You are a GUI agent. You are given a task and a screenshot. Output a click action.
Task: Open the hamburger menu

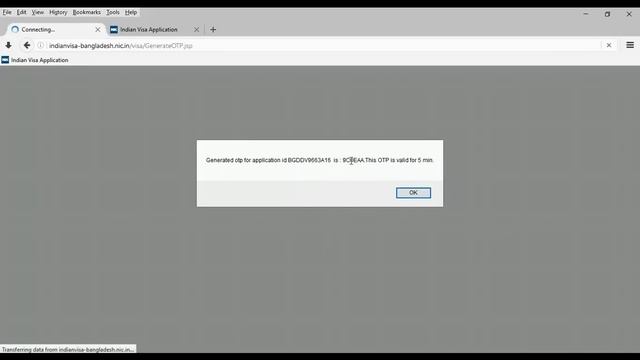(x=630, y=45)
